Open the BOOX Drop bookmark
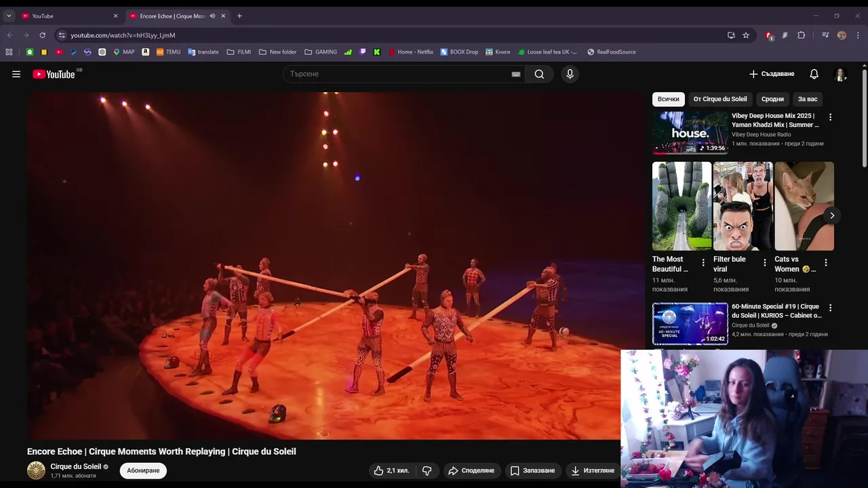 coord(459,52)
